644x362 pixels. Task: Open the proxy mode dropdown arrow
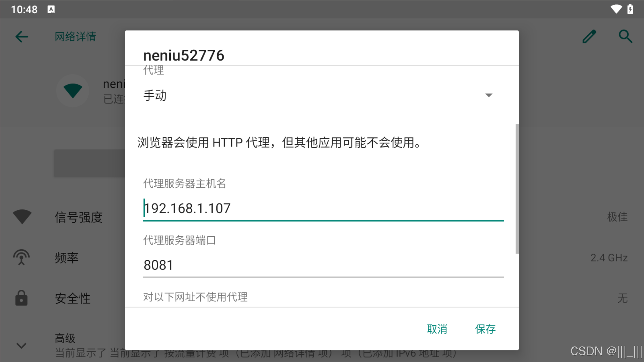(489, 95)
